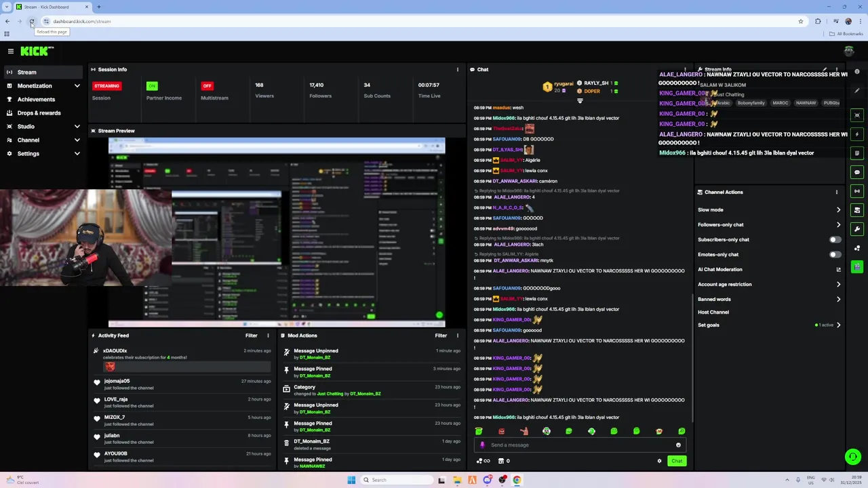Open Account age restriction arrow
The width and height of the screenshot is (868, 488).
click(838, 285)
